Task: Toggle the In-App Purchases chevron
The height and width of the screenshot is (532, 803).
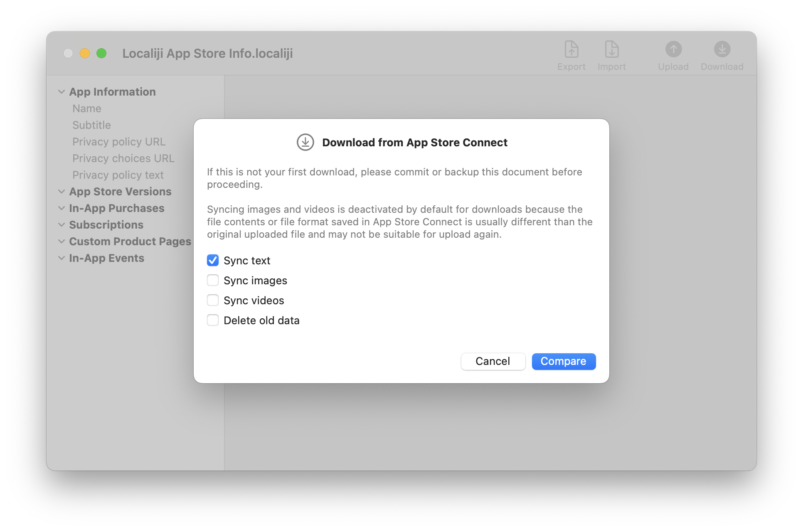Action: 62,208
